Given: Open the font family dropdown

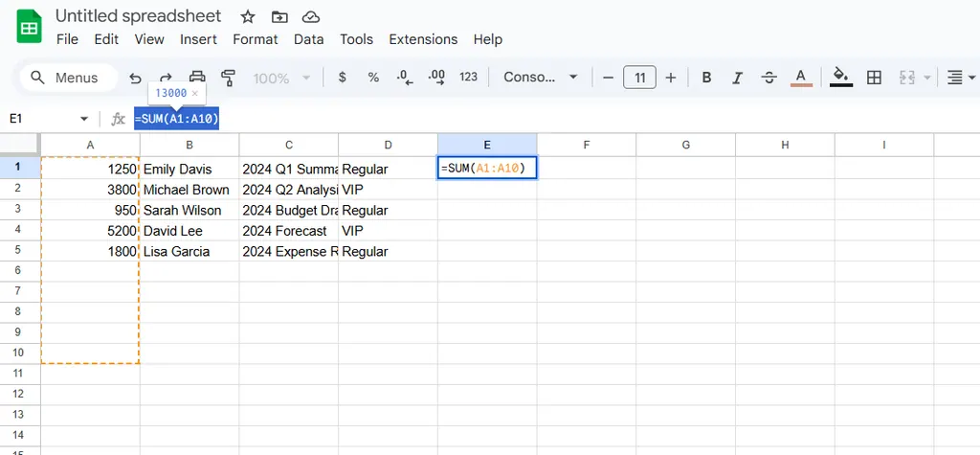Looking at the screenshot, I should coord(541,78).
